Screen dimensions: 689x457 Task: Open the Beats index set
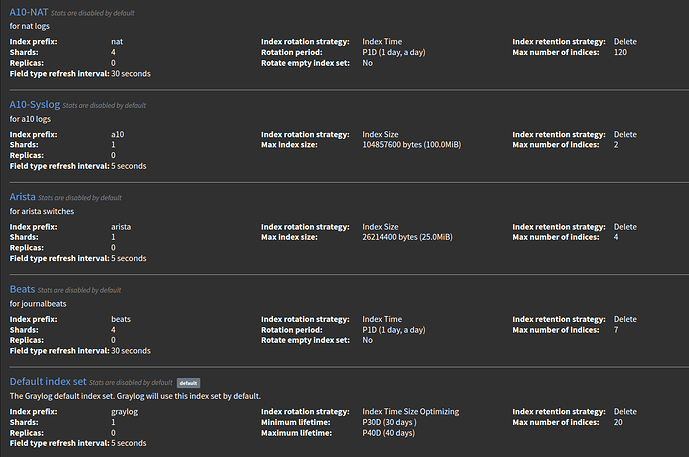pos(22,289)
